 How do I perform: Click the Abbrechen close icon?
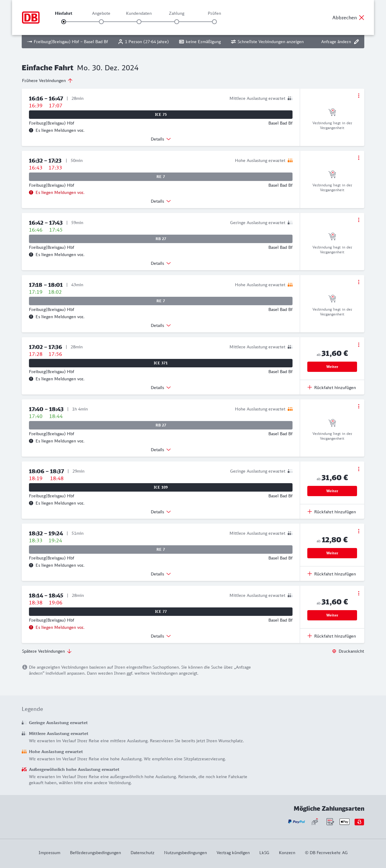[x=361, y=17]
